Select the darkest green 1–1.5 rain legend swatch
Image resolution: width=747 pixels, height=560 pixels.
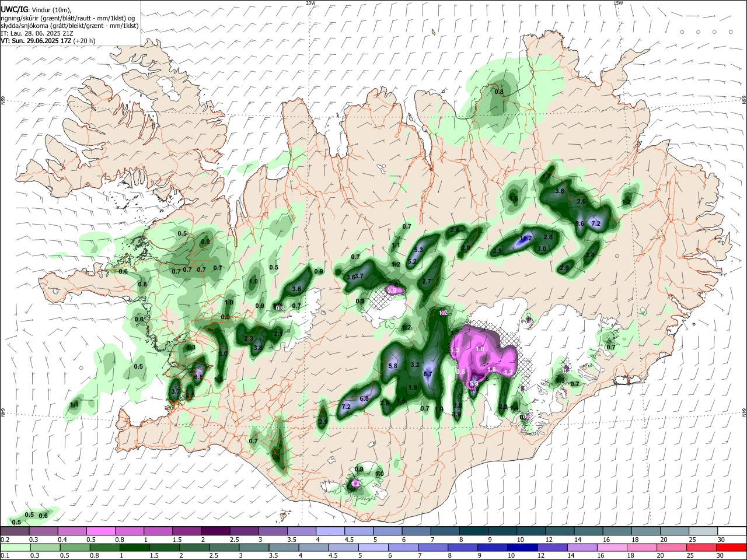134,547
